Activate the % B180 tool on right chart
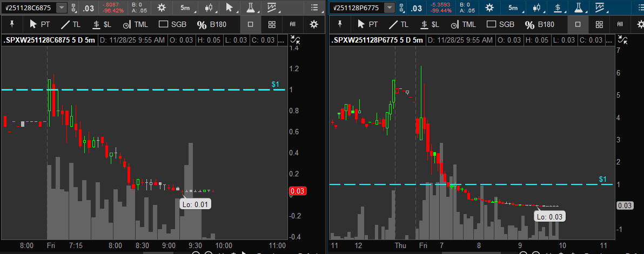Viewport: 644px width, 254px height. point(540,24)
